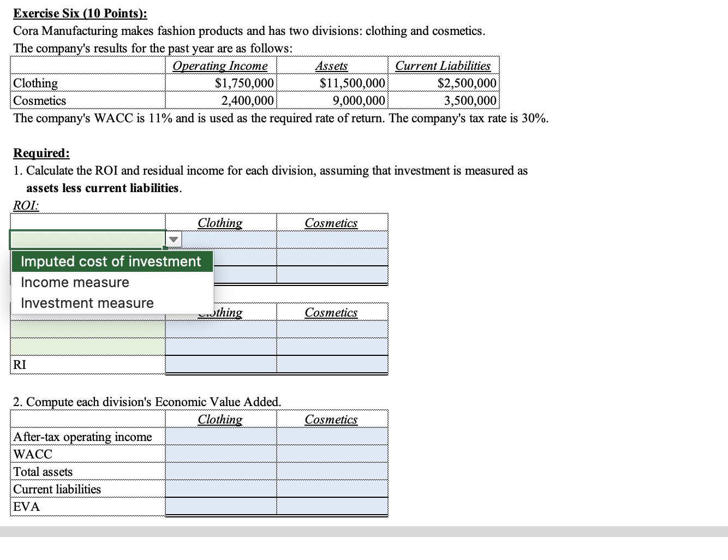Viewport: 728px width, 560px height.
Task: Click the dropdown arrow on the ROI label cell
Action: pos(174,240)
